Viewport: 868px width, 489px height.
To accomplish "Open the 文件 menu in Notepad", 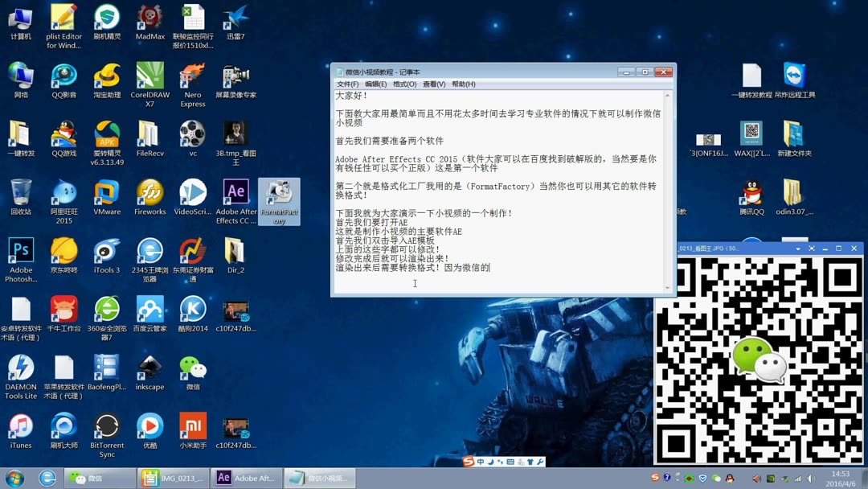I will click(347, 84).
